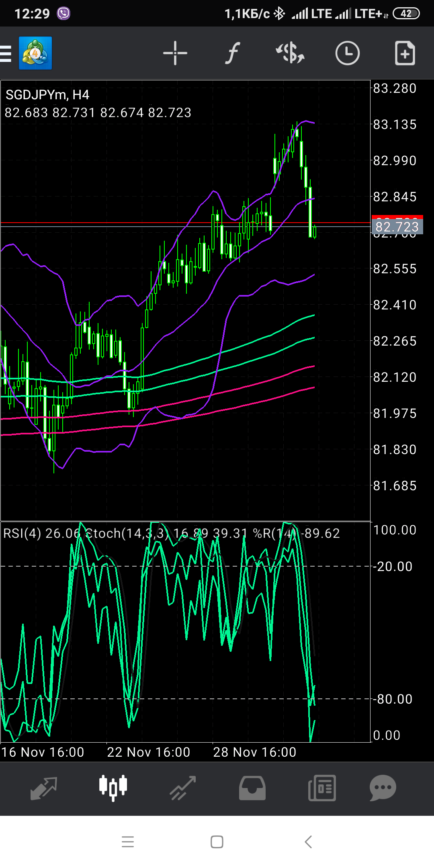Tap the battery indicator showing 42

point(406,13)
